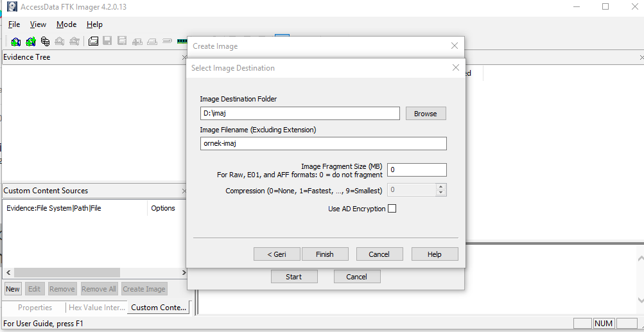
Task: Click the Verify Drive/Image toolbar icon
Action: click(x=167, y=41)
